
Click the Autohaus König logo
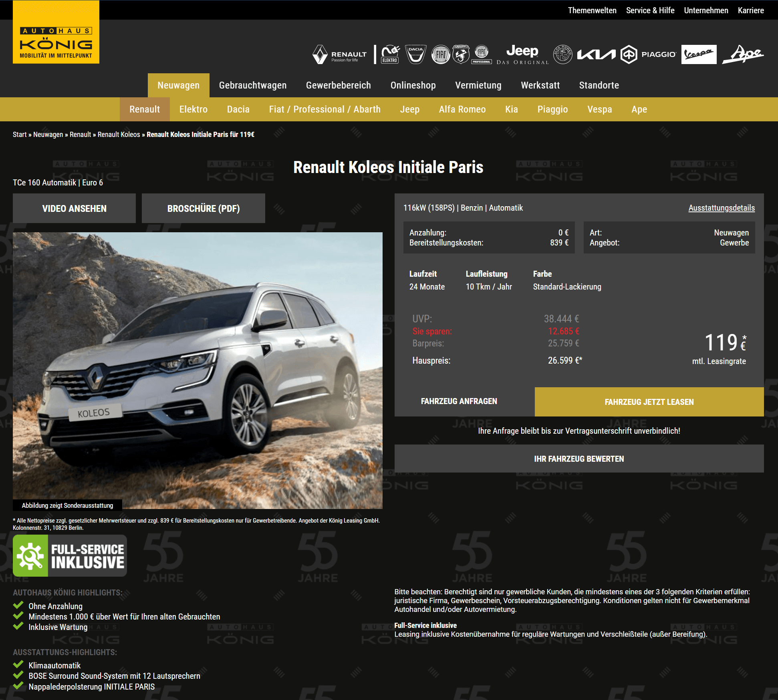click(x=56, y=32)
